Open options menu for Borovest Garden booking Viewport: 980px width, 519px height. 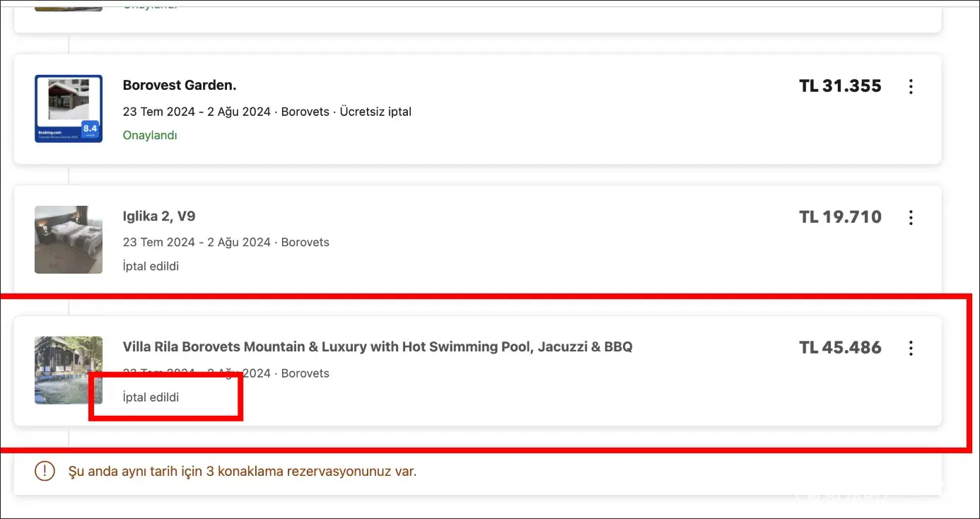pyautogui.click(x=911, y=86)
